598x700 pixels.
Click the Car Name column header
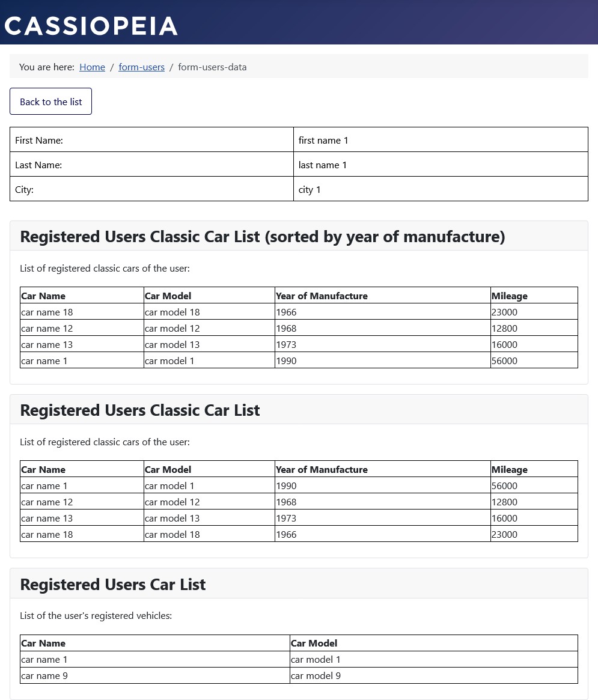(x=43, y=296)
